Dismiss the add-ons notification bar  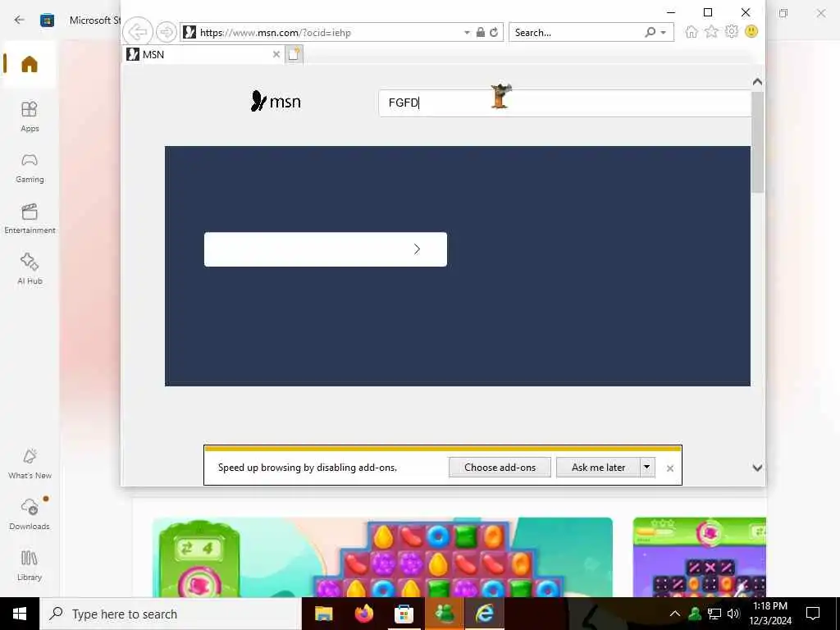pos(669,468)
